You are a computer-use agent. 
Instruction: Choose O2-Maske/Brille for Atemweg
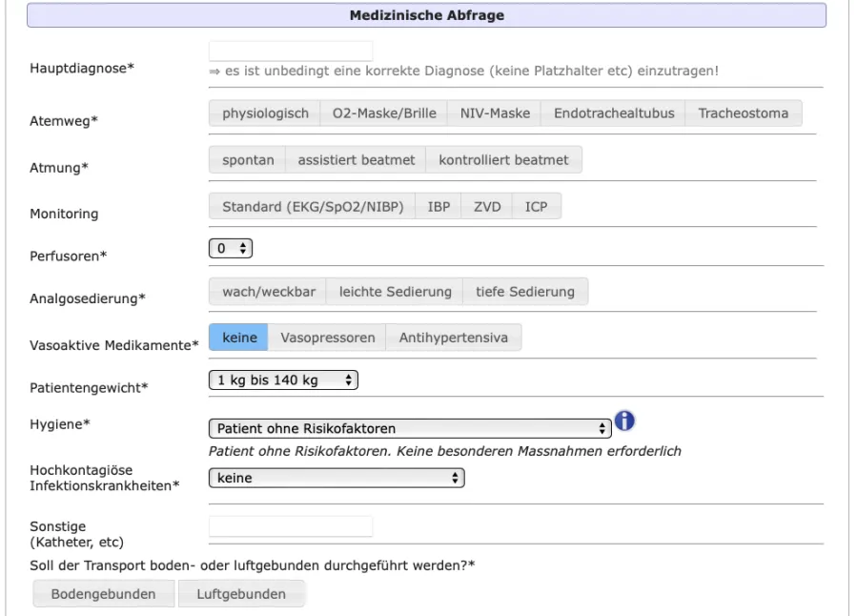pyautogui.click(x=383, y=113)
